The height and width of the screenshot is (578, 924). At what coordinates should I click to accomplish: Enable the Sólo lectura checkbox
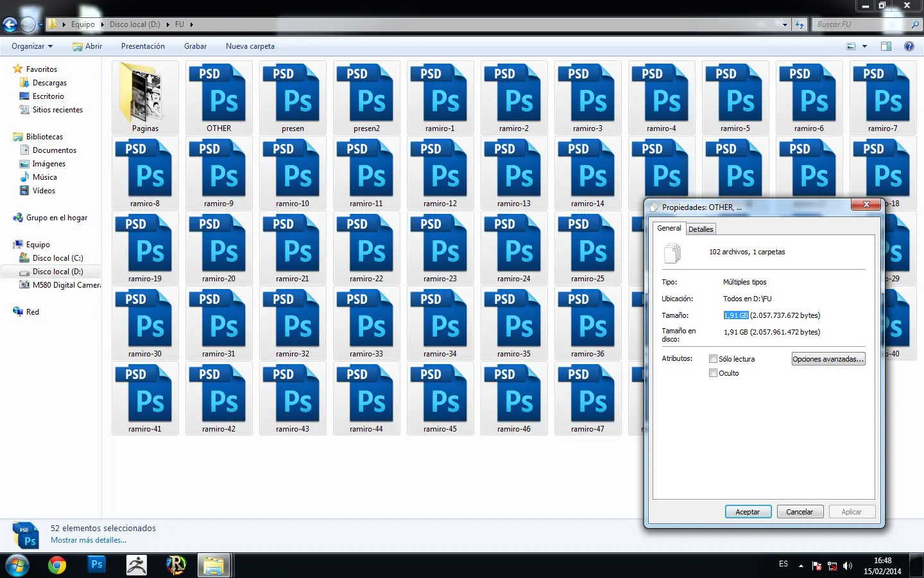tap(713, 359)
